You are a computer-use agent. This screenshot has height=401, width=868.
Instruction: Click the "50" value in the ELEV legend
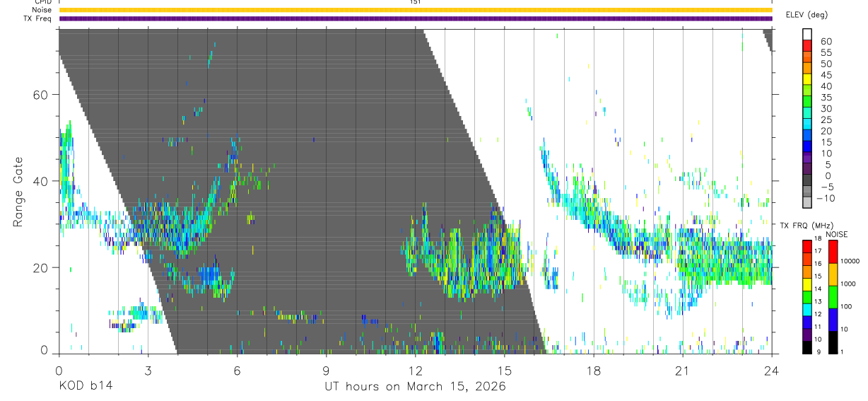(826, 64)
